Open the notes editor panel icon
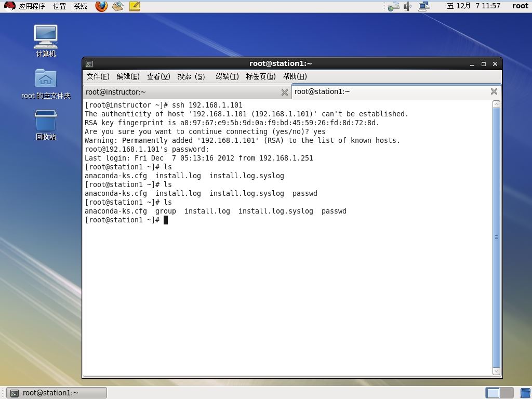This screenshot has width=532, height=399. click(135, 6)
